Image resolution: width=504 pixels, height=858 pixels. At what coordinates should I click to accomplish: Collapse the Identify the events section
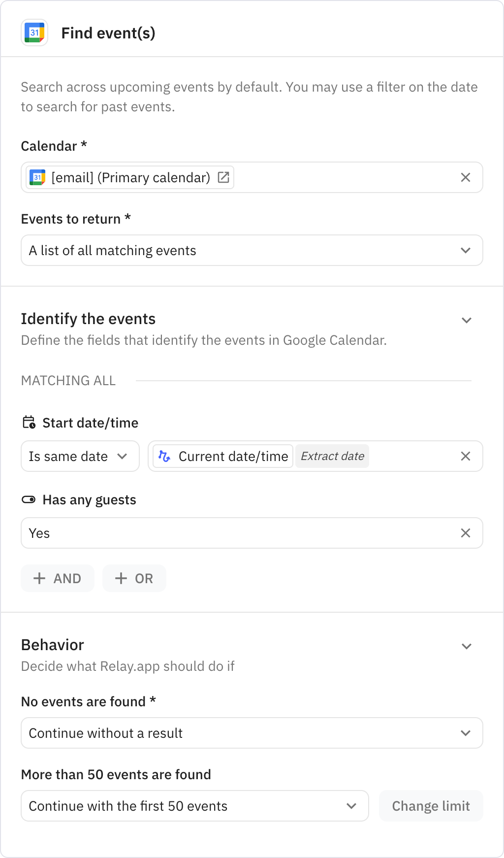coord(466,320)
